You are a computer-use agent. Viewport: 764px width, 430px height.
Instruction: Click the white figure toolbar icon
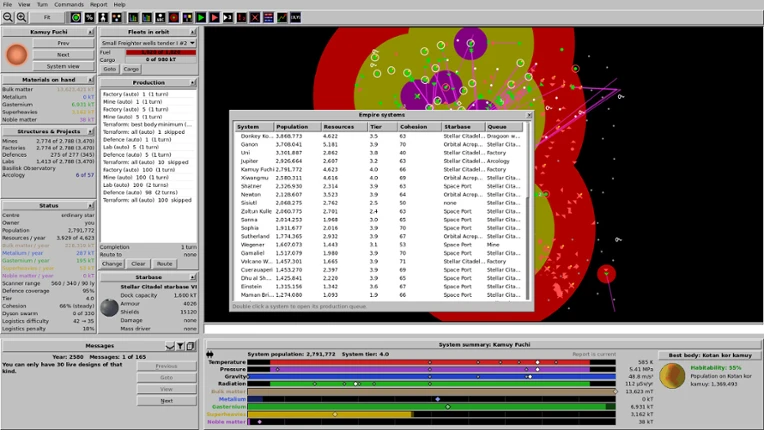coord(103,18)
